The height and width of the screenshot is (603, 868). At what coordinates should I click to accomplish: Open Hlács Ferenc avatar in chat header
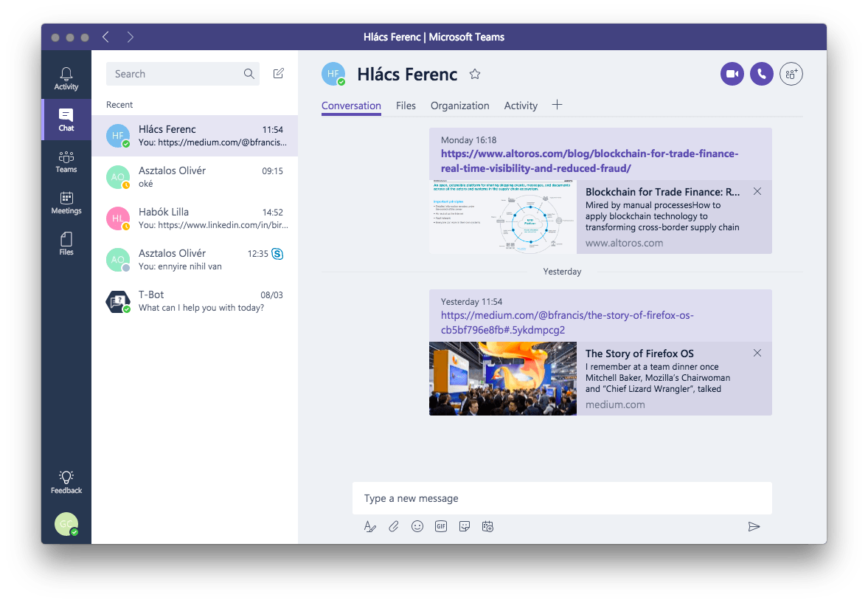click(x=333, y=75)
